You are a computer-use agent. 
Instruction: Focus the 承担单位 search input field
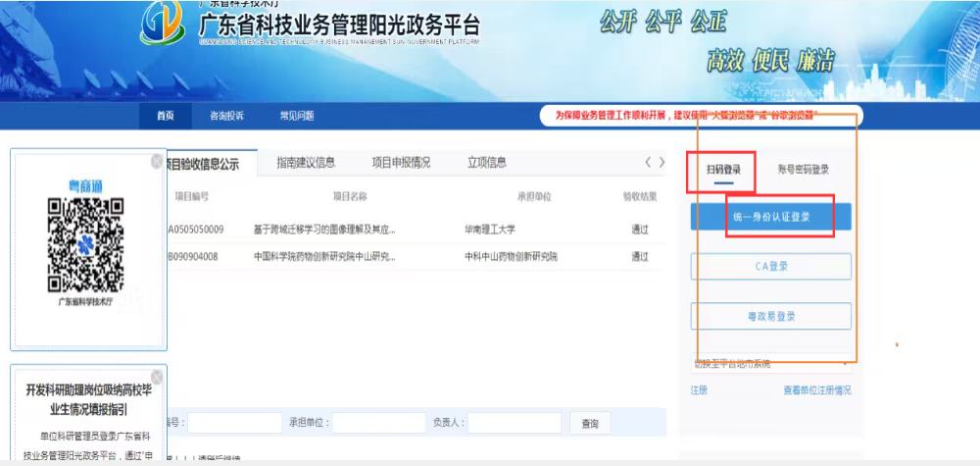(x=378, y=423)
